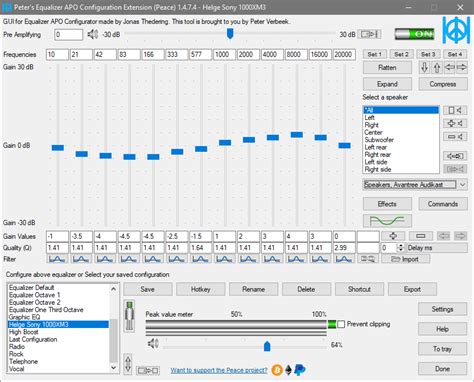Select Rock in the saved configurations list
Image resolution: width=474 pixels, height=382 pixels.
[x=16, y=354]
